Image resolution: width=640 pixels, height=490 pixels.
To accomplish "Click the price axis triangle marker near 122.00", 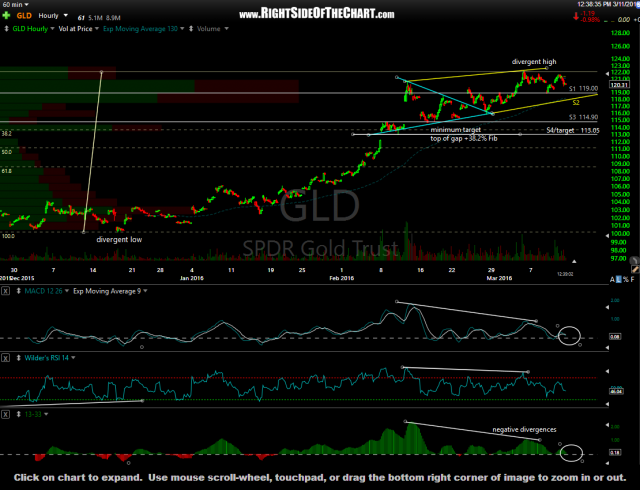I will point(607,73).
